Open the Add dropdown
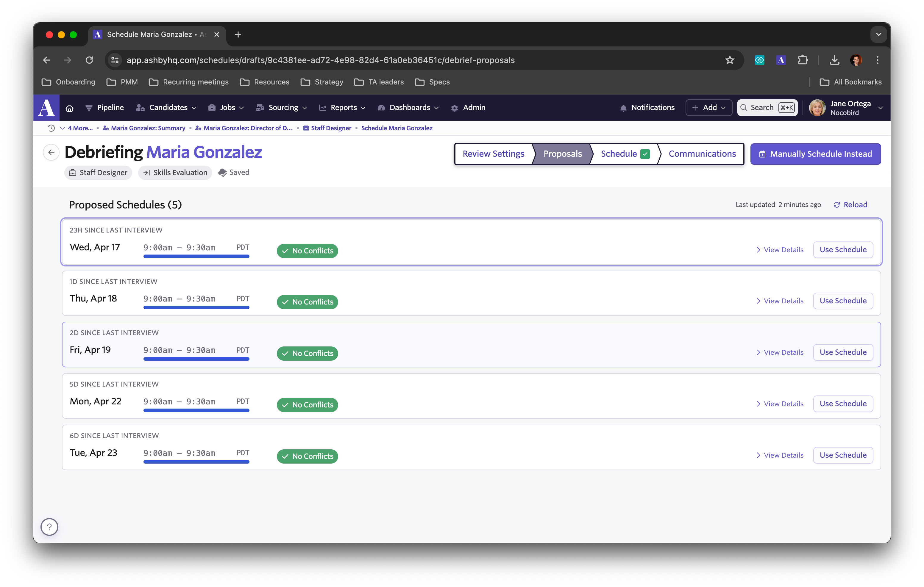 pyautogui.click(x=709, y=108)
